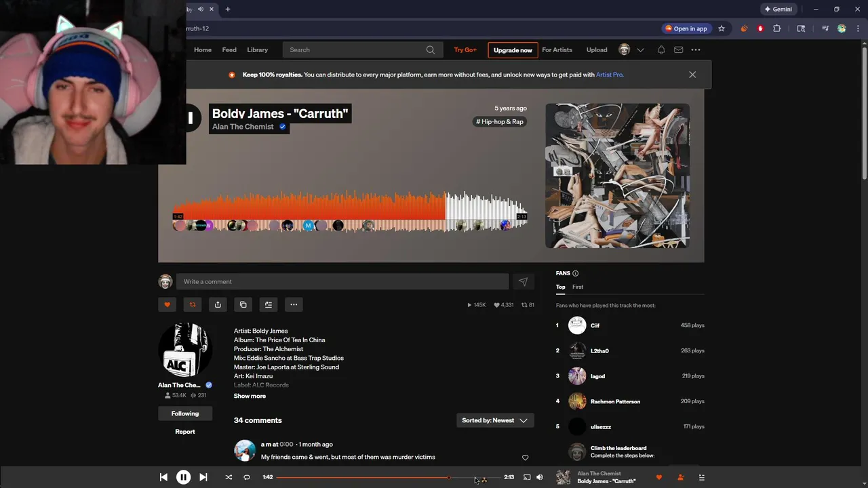The height and width of the screenshot is (488, 868).
Task: Add track to Next up queue icon
Action: click(269, 304)
